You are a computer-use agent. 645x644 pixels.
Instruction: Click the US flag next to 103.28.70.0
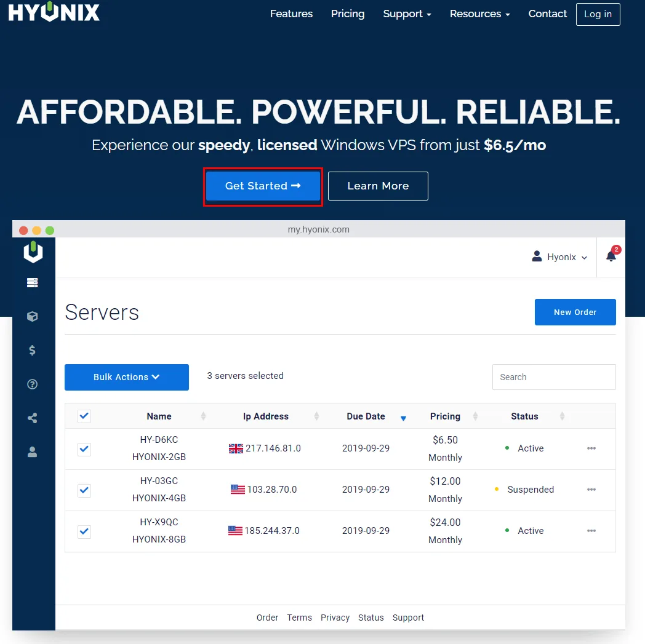[x=238, y=490]
